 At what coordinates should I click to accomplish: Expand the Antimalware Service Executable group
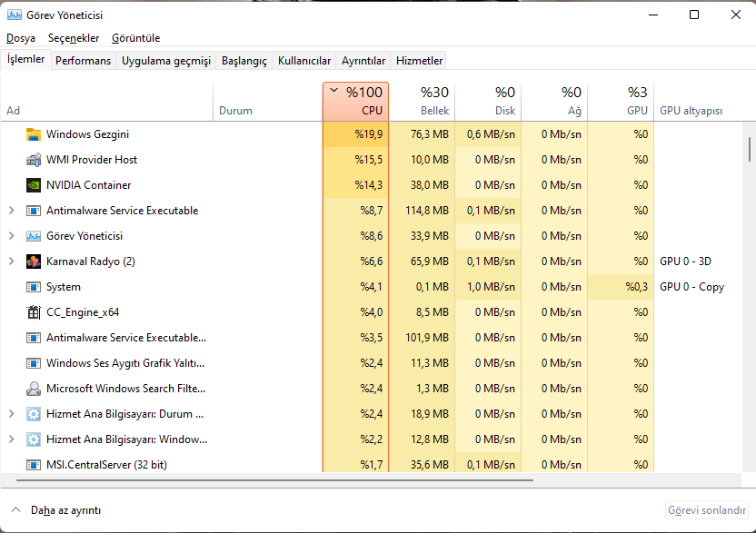click(x=12, y=211)
